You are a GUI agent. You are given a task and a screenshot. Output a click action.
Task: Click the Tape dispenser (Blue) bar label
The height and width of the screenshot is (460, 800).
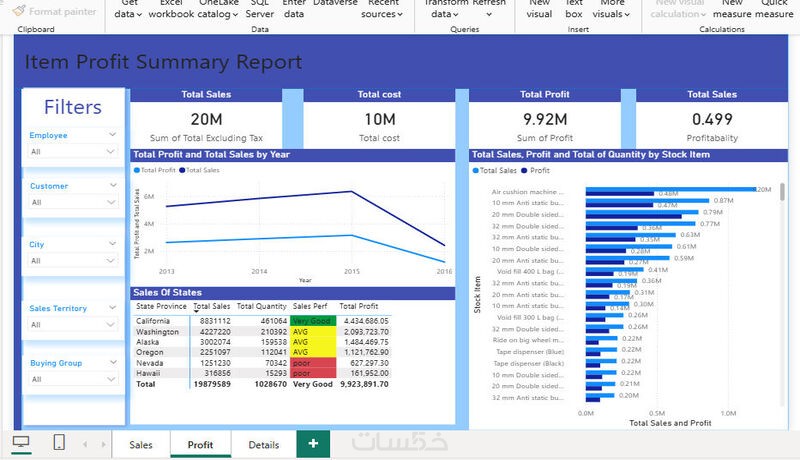[530, 352]
